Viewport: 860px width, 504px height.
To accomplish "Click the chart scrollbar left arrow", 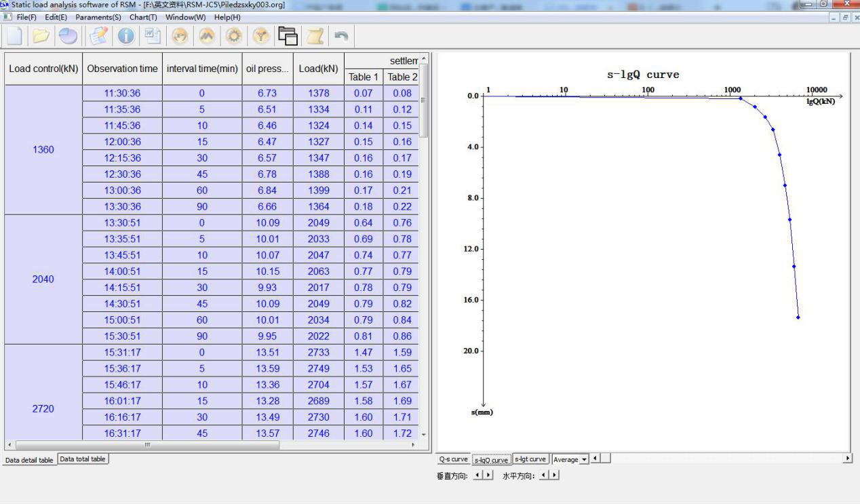I will click(596, 459).
